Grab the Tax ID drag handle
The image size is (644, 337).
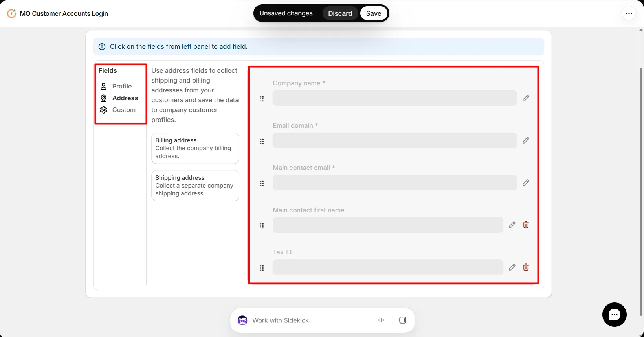262,268
